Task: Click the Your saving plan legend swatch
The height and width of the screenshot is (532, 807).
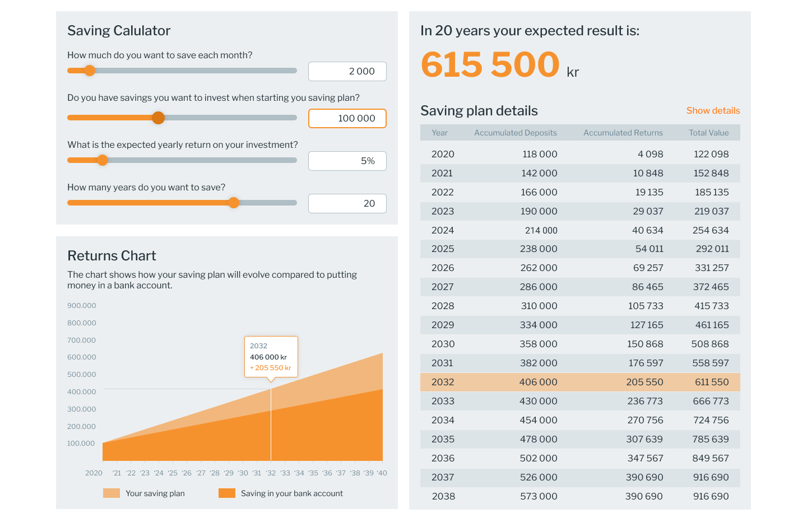Action: click(112, 493)
